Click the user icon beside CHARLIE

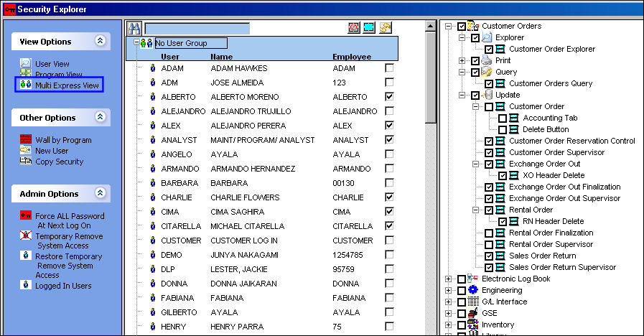153,197
